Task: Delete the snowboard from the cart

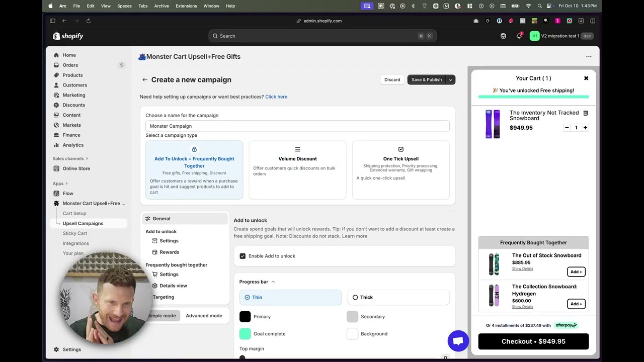Action: coord(585,113)
